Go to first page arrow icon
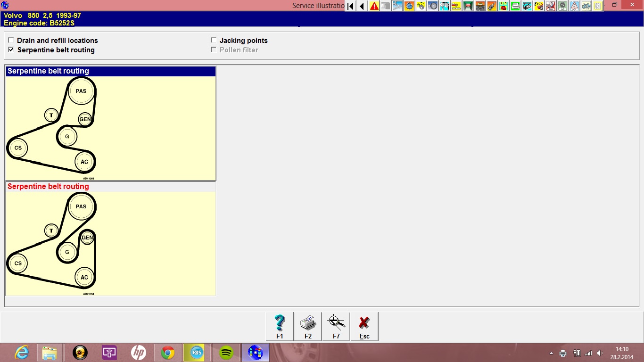 point(350,6)
